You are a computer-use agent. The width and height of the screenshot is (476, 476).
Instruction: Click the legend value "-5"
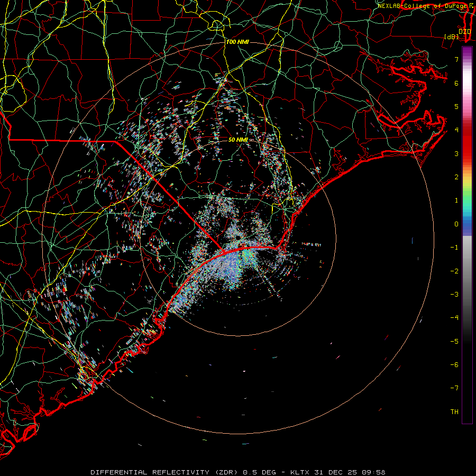coord(454,341)
